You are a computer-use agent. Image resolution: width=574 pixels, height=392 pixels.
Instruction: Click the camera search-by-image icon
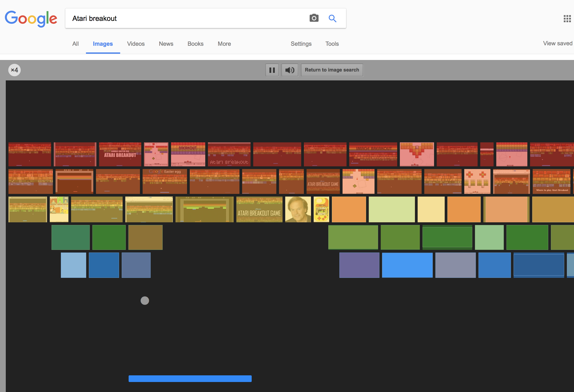click(x=314, y=18)
